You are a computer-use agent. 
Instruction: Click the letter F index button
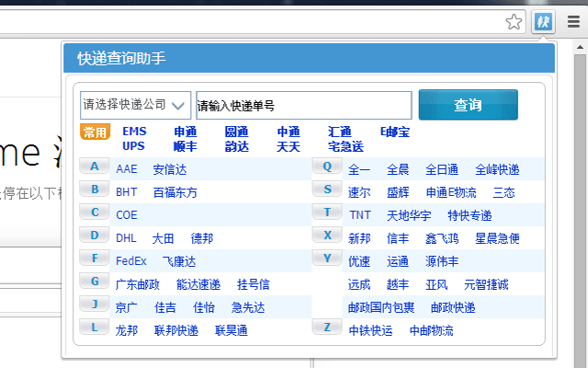click(x=95, y=258)
